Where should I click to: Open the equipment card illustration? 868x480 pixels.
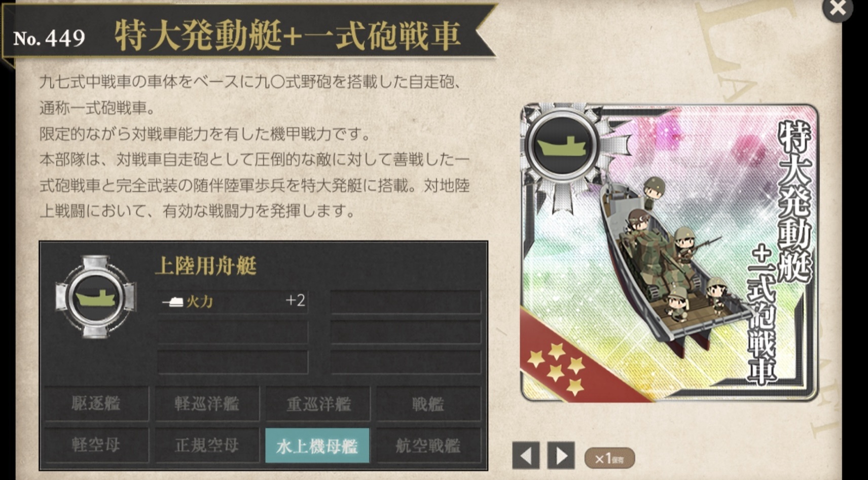click(x=669, y=253)
